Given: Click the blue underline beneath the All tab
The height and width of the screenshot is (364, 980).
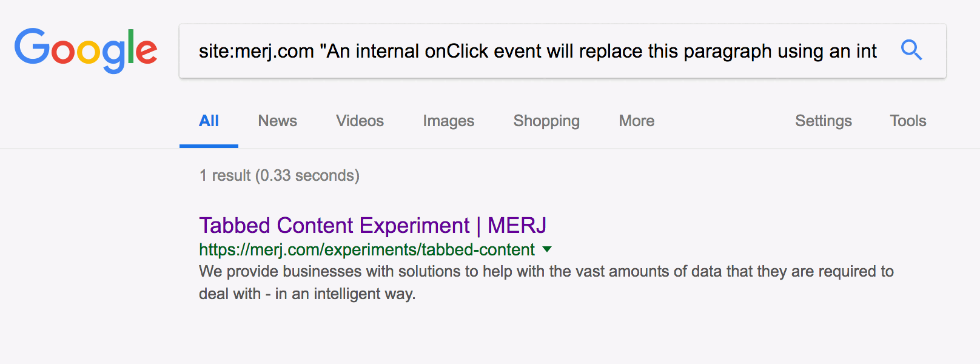Looking at the screenshot, I should (x=209, y=146).
